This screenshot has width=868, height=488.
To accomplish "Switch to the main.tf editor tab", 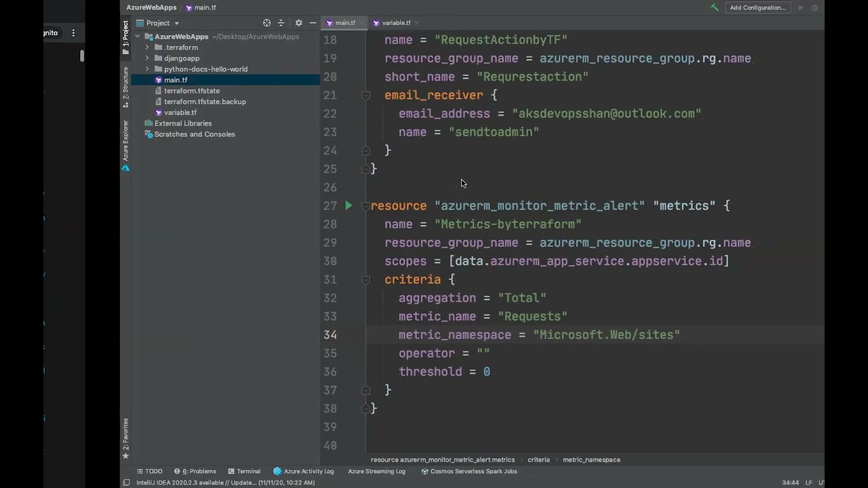I will pos(344,23).
